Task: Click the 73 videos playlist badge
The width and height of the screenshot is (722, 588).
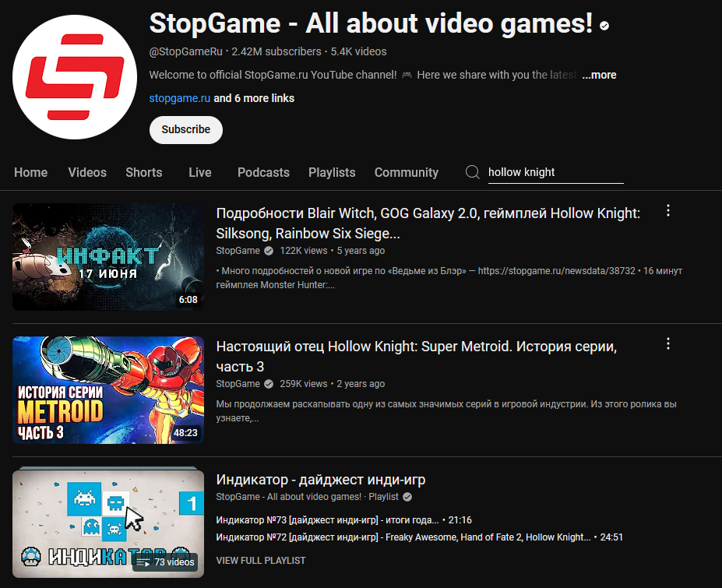Action: pyautogui.click(x=165, y=562)
